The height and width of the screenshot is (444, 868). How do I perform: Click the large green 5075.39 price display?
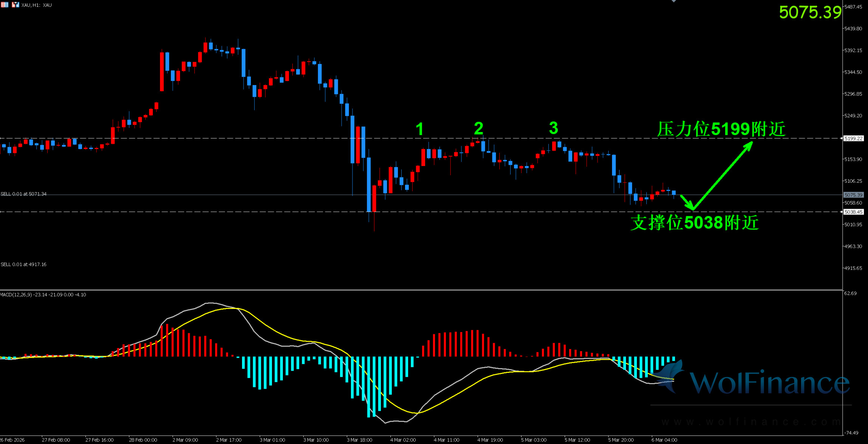[x=810, y=12]
